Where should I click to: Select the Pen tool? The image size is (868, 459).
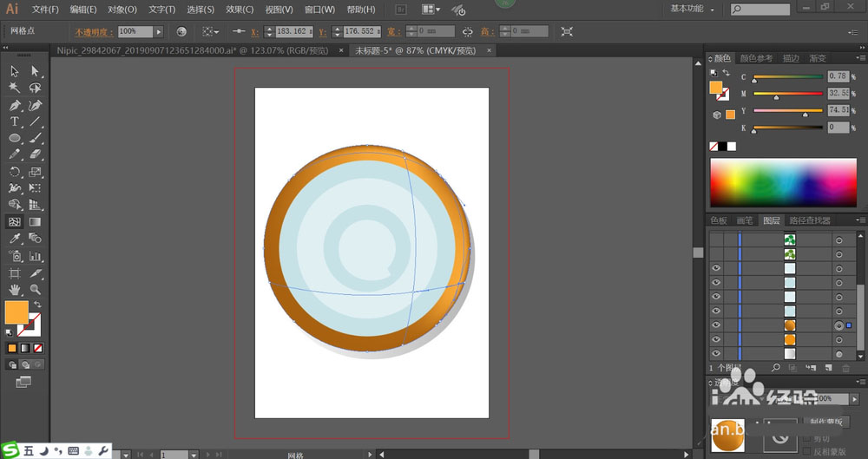pyautogui.click(x=15, y=105)
